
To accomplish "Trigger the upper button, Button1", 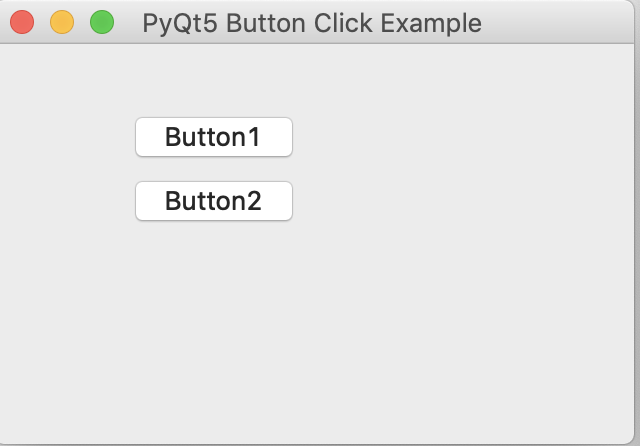I will 213,137.
